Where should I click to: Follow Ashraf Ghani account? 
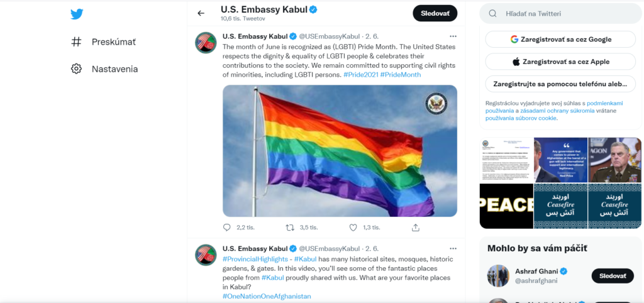[x=612, y=276]
